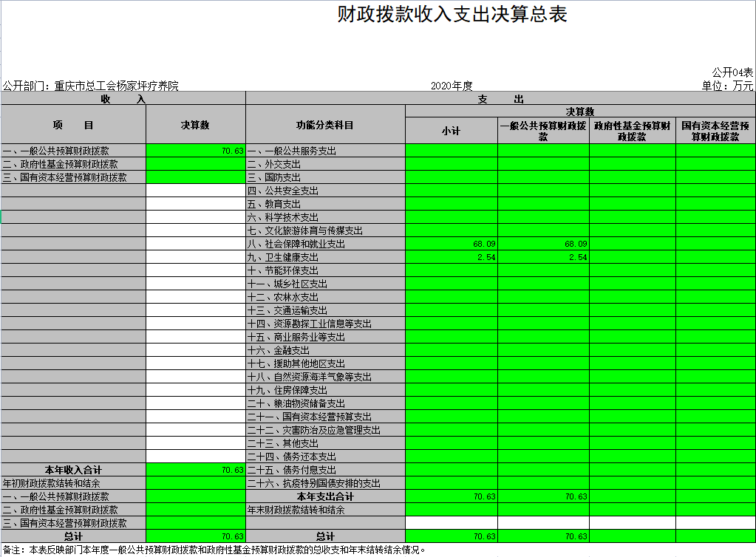Click the 八、社会保障和就业支出 row label
This screenshot has height=557, width=756.
325,244
